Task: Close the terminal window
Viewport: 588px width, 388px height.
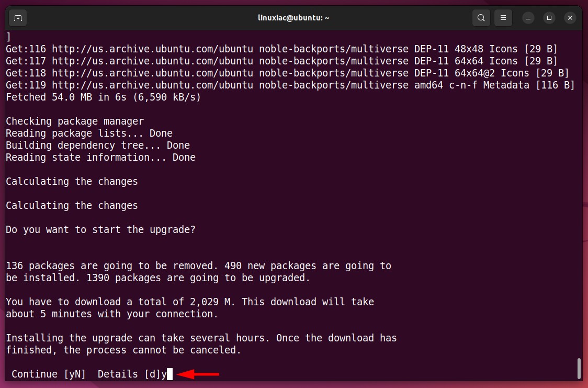Action: coord(570,18)
